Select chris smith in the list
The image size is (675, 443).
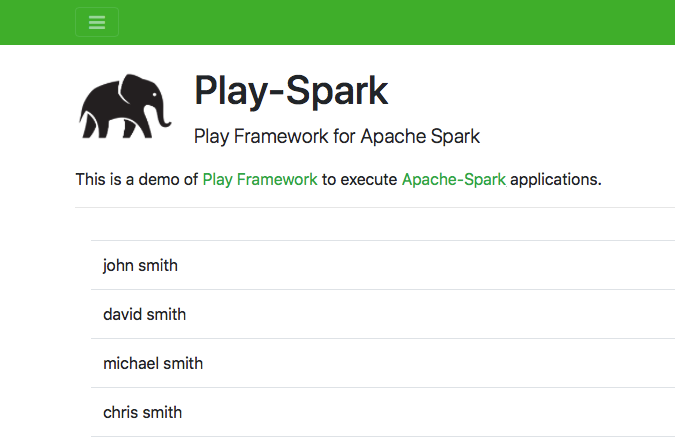pyautogui.click(x=380, y=412)
